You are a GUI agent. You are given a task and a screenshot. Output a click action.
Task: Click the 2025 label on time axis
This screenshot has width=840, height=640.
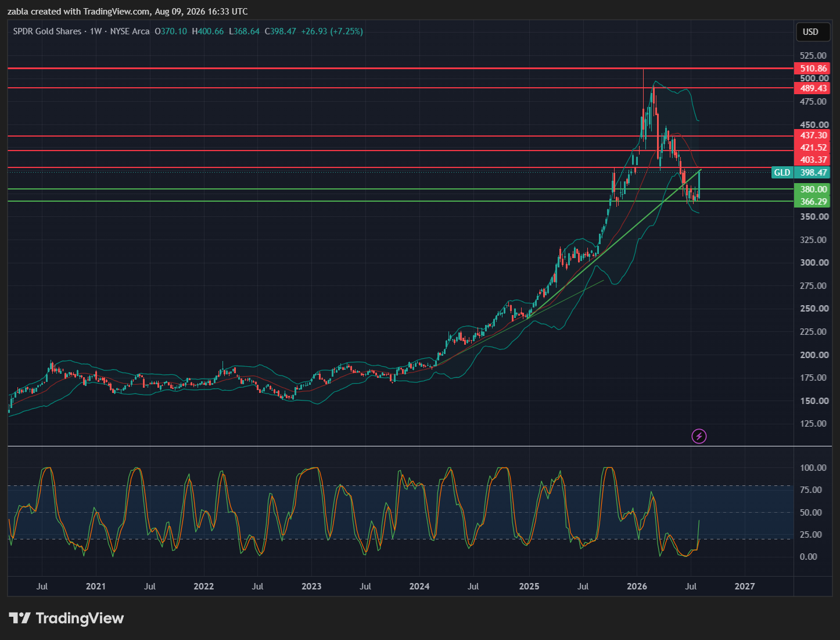(529, 587)
